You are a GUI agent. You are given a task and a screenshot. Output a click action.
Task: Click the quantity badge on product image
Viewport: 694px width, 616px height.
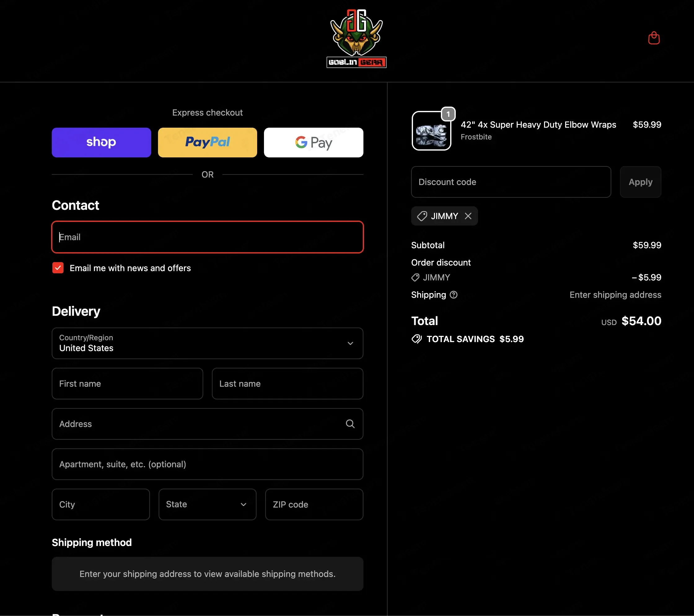[448, 114]
